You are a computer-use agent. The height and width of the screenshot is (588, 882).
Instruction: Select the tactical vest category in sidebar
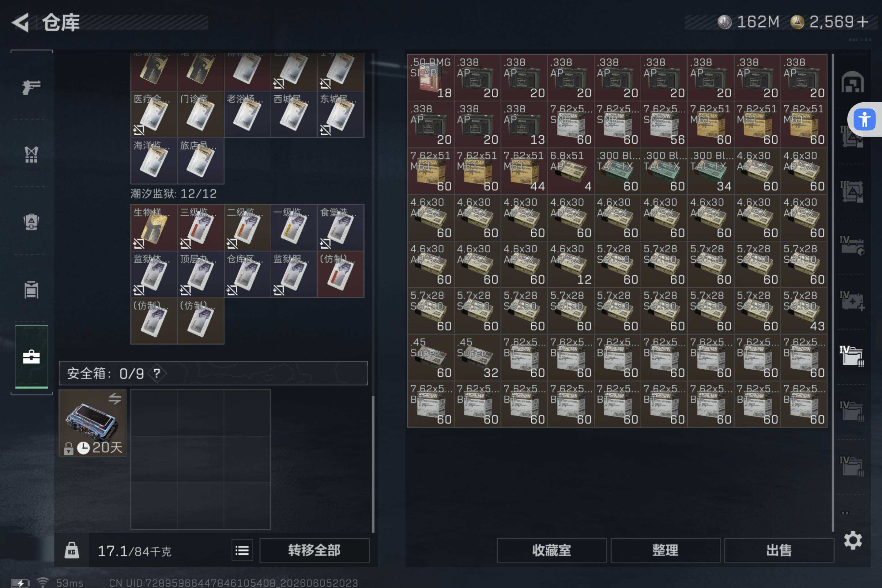click(x=31, y=154)
